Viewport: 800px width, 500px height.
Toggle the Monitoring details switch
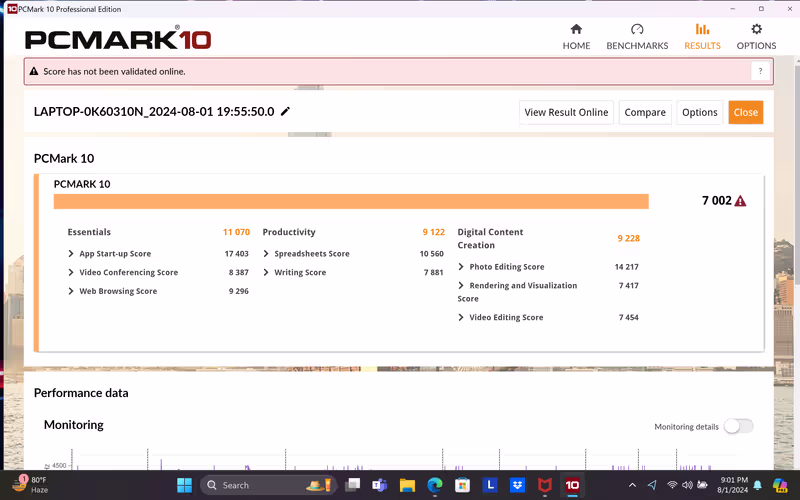click(x=738, y=426)
